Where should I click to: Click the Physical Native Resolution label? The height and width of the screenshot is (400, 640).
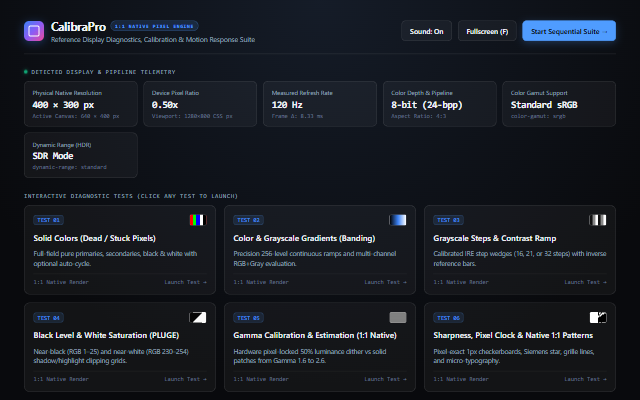pos(67,93)
